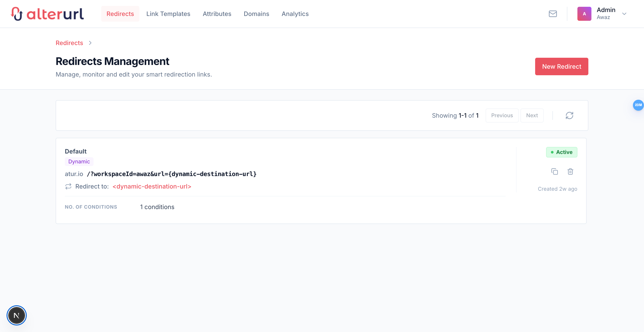Copy the Default redirect link
This screenshot has height=332, width=644.
tap(554, 171)
